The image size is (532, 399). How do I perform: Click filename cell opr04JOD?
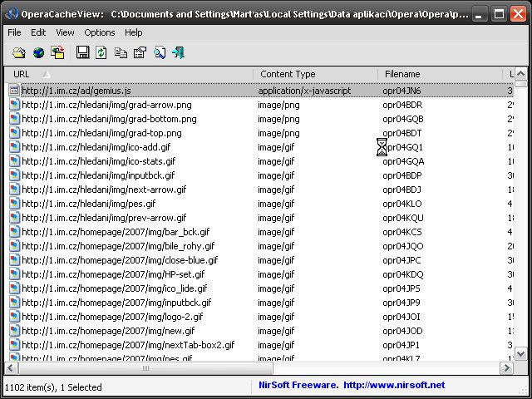[402, 331]
